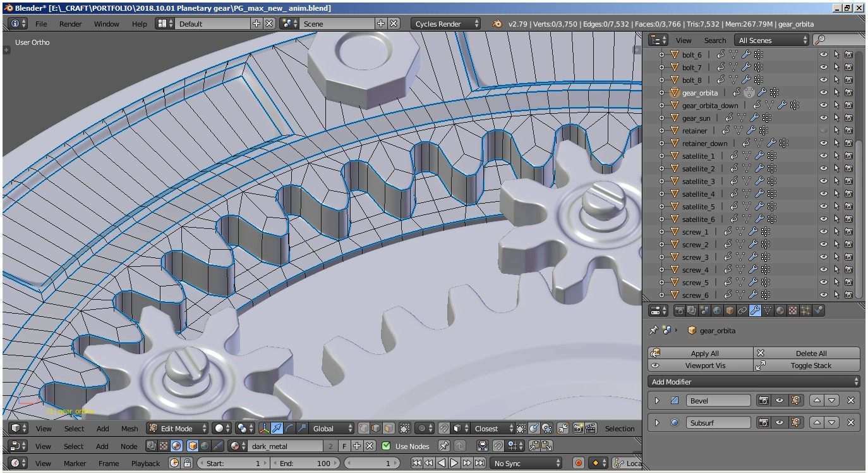
Task: Select vertex select mode in 3D header
Action: click(x=364, y=428)
